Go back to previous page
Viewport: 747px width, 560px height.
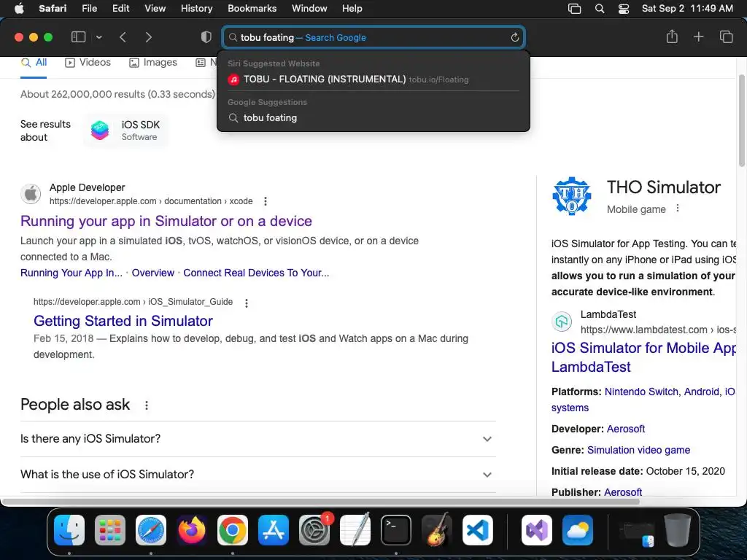pyautogui.click(x=123, y=37)
